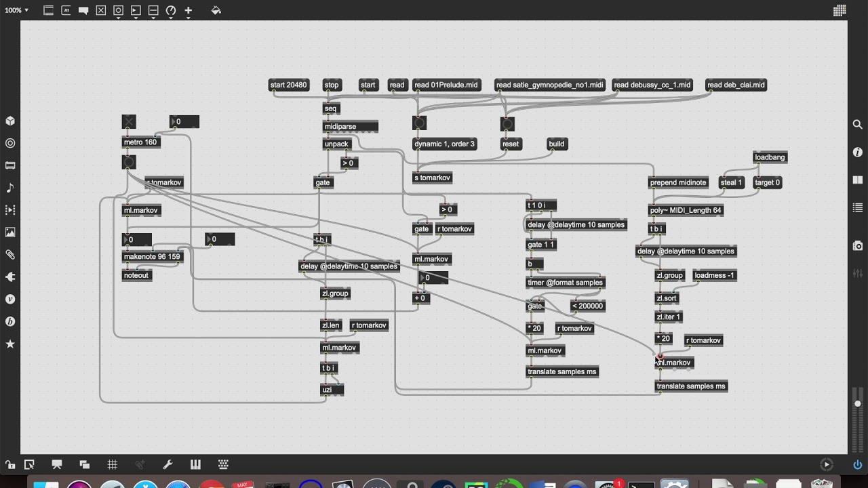Open the calendar grid icon top right
The image size is (868, 488).
tap(840, 10)
